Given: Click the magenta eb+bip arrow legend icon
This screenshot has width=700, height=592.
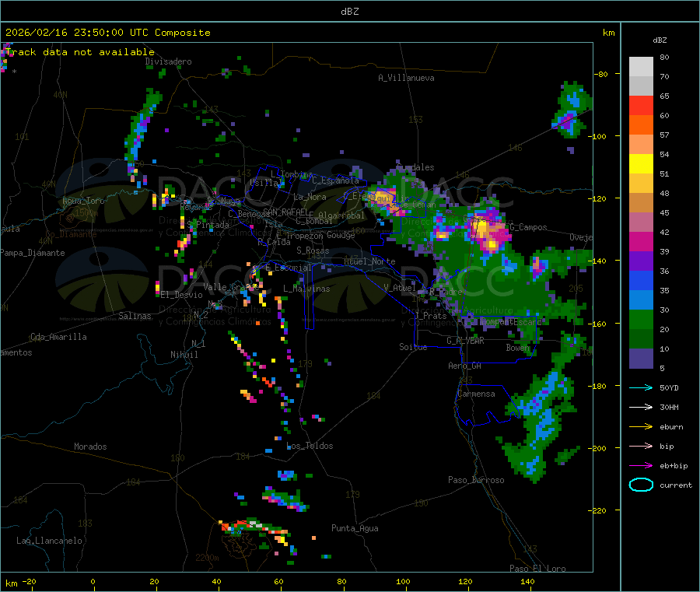Looking at the screenshot, I should [x=641, y=466].
